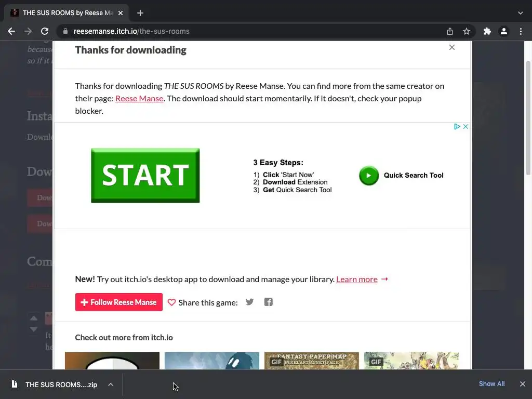Select THE SUS ROOMS by Reese Manse tab
This screenshot has height=399, width=532.
66,13
